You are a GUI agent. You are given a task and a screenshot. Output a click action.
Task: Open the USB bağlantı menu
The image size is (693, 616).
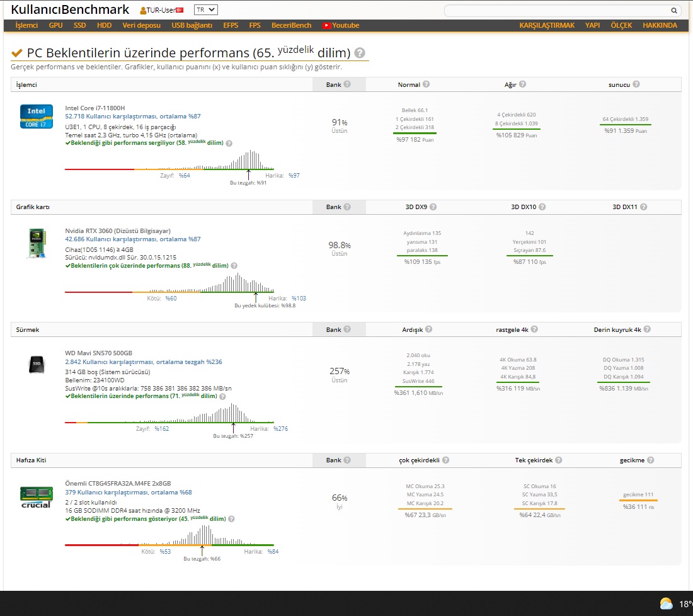point(192,26)
